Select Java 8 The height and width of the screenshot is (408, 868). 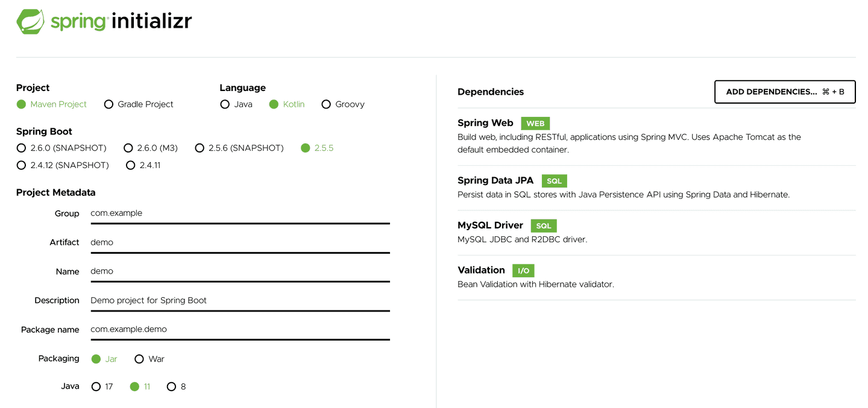pos(171,386)
